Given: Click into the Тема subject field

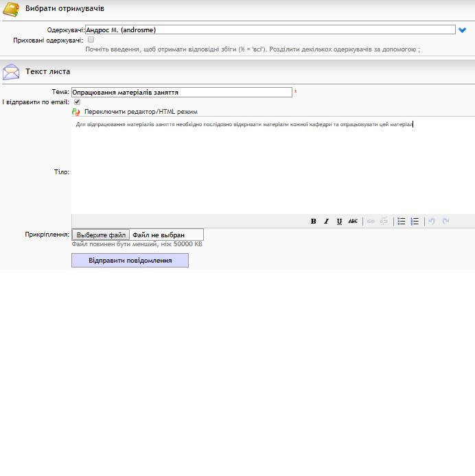Looking at the screenshot, I should (182, 93).
